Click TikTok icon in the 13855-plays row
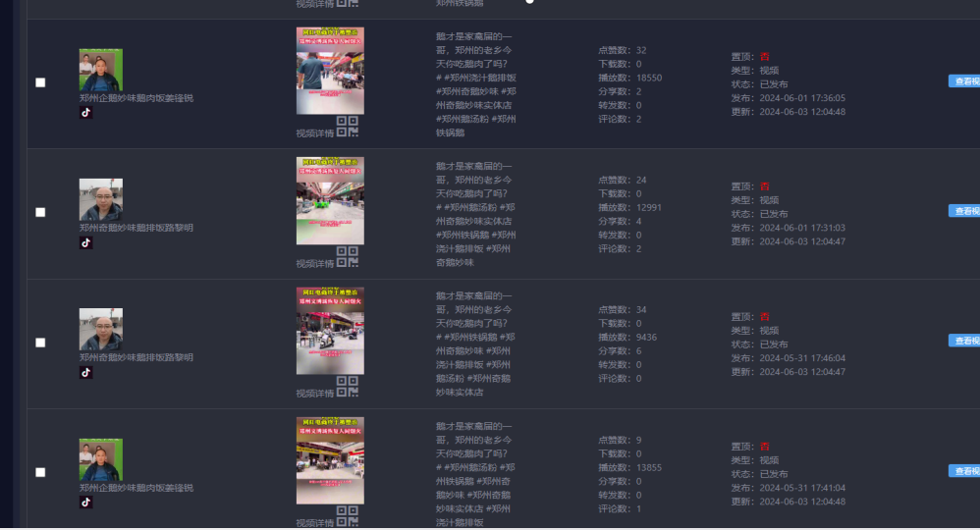 85,503
